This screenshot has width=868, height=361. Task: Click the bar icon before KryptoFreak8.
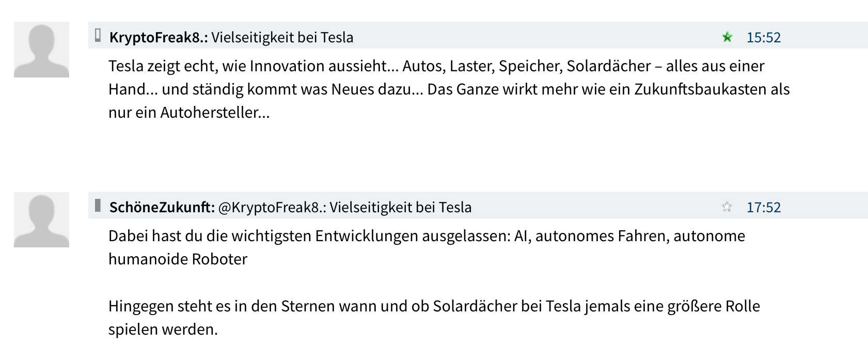point(98,36)
